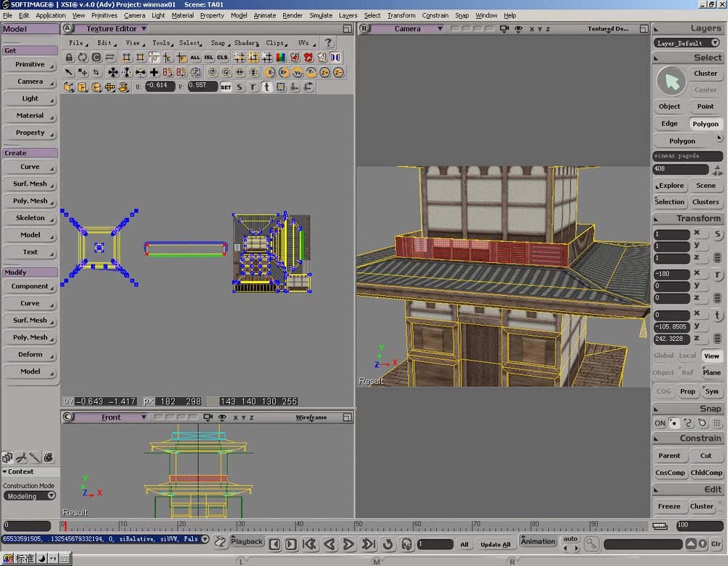Image resolution: width=728 pixels, height=566 pixels.
Task: Click the X- projection icon
Action: [x=270, y=72]
